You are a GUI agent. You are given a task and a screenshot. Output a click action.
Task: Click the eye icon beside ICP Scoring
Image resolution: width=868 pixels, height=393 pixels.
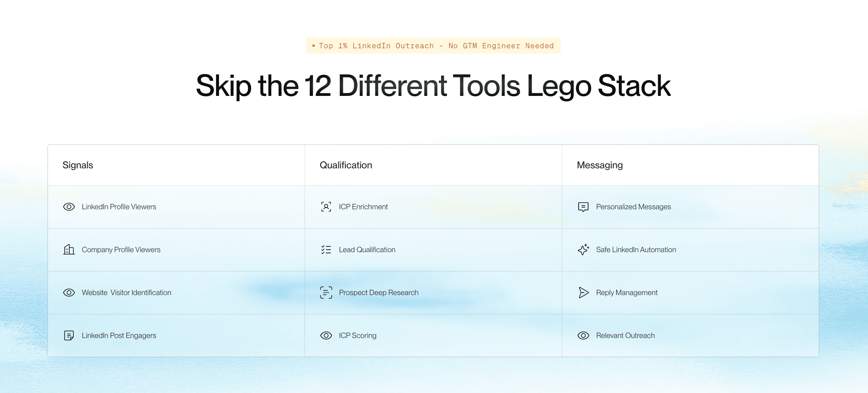(326, 336)
